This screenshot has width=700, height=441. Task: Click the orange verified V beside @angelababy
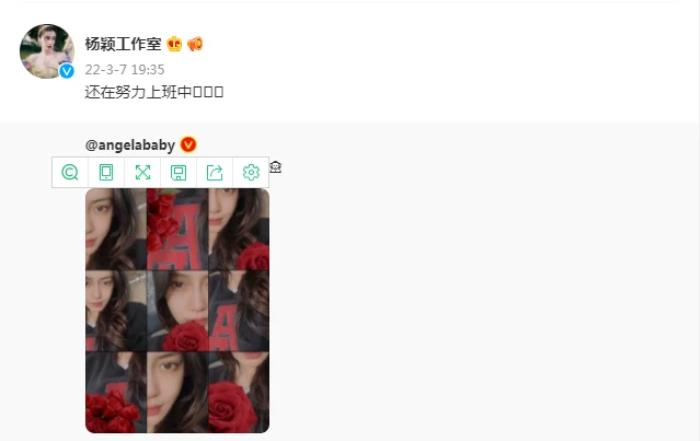[x=188, y=145]
